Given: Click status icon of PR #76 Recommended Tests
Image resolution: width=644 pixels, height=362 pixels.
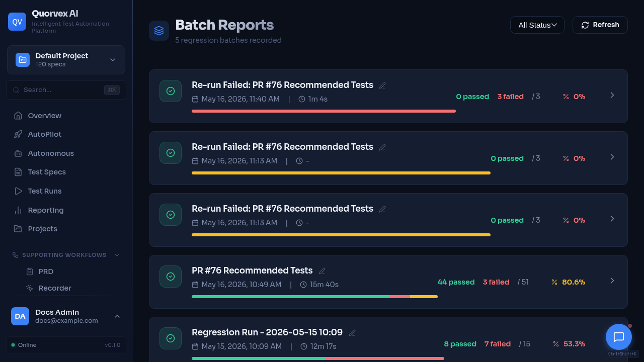Looking at the screenshot, I should pos(171,277).
